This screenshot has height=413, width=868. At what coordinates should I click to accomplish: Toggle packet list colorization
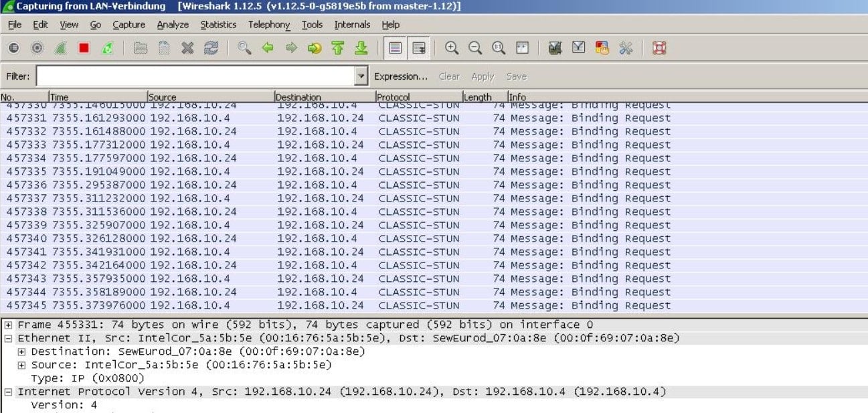point(396,48)
